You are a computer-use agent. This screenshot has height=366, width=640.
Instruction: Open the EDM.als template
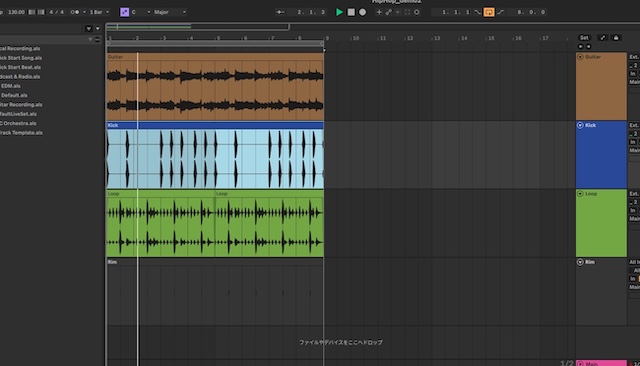[x=11, y=86]
